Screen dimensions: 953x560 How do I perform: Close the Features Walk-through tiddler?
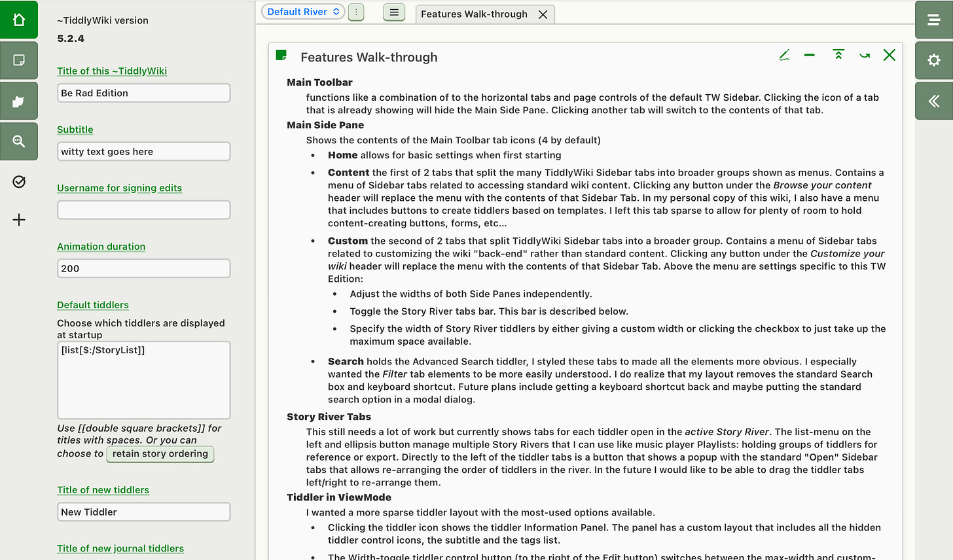click(x=889, y=55)
